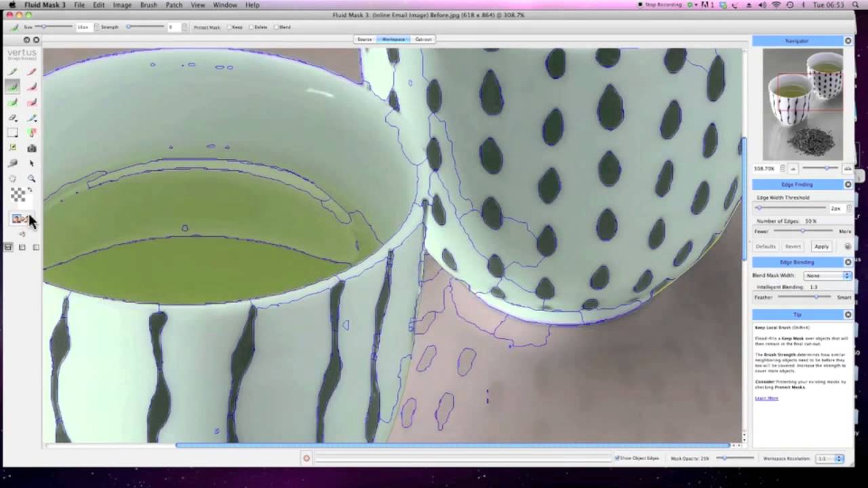Open the Brush menu

(x=149, y=5)
